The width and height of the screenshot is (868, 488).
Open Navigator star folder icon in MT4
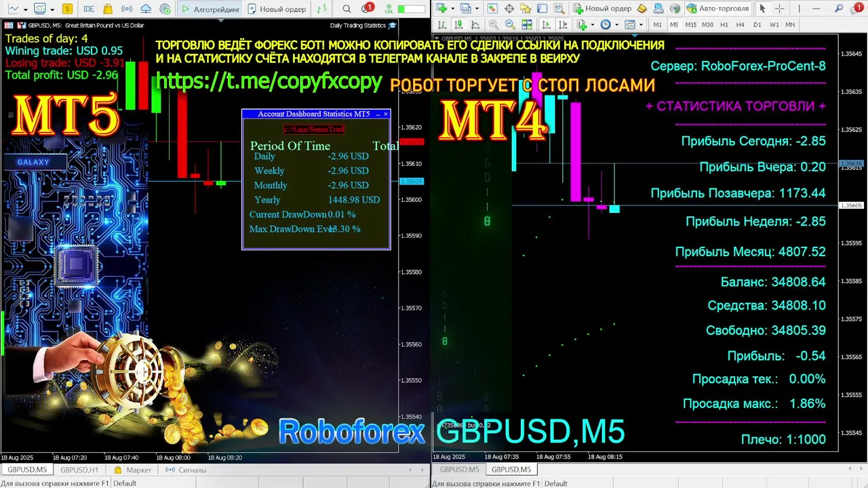click(526, 9)
